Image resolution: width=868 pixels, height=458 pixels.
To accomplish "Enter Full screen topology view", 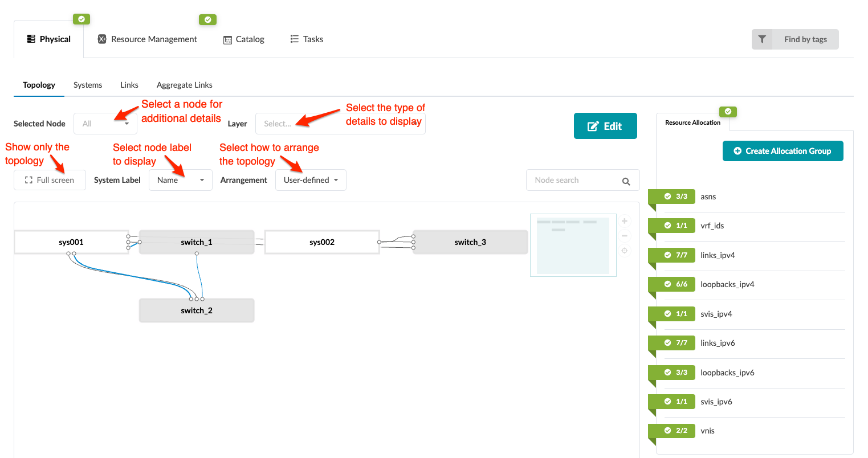I will (x=50, y=180).
